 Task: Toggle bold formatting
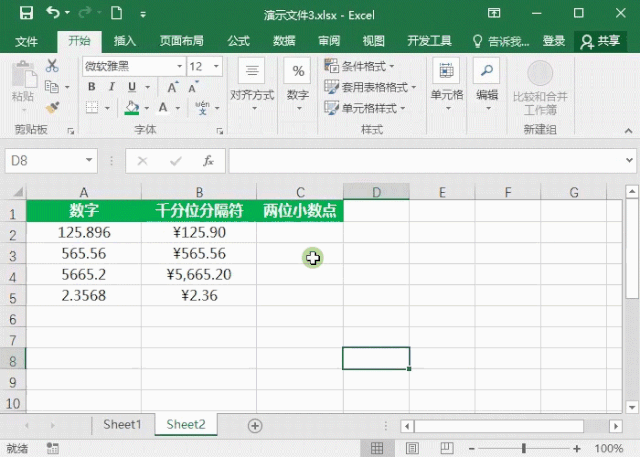tap(91, 87)
